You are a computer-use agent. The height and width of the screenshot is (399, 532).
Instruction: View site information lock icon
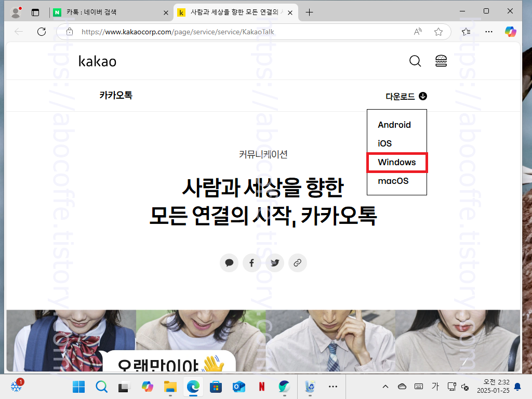[x=70, y=32]
